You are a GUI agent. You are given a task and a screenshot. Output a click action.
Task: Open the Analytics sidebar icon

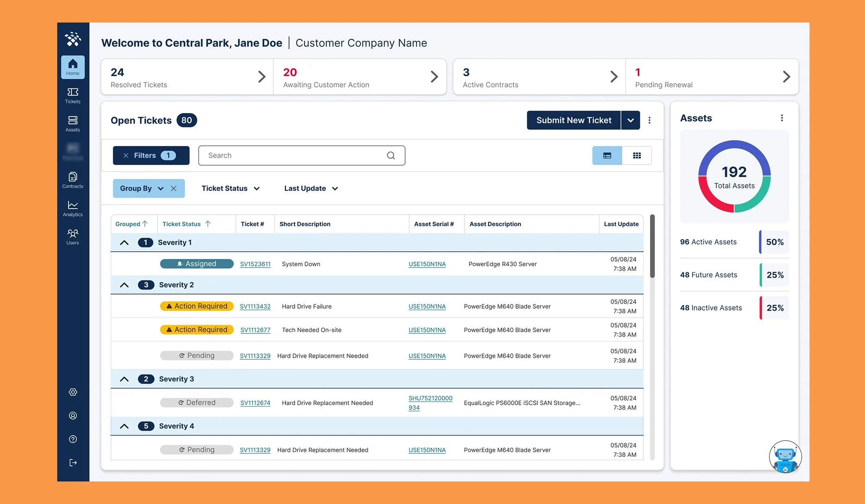(73, 208)
